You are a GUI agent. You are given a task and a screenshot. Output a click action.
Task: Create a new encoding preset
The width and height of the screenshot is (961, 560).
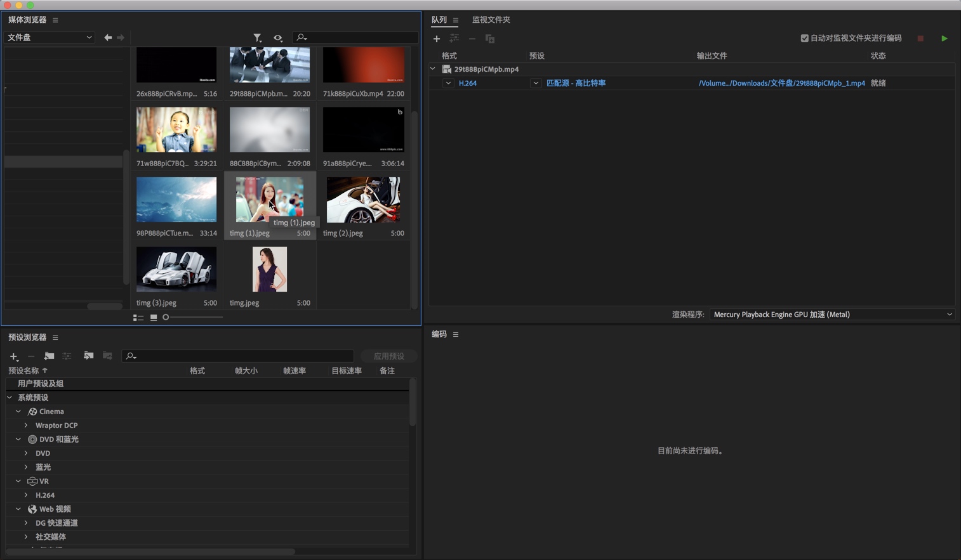pos(13,356)
